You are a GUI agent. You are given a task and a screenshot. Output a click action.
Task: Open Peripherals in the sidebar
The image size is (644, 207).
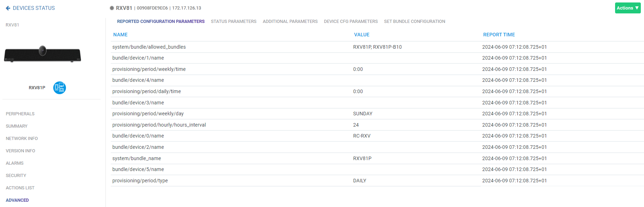pyautogui.click(x=20, y=114)
